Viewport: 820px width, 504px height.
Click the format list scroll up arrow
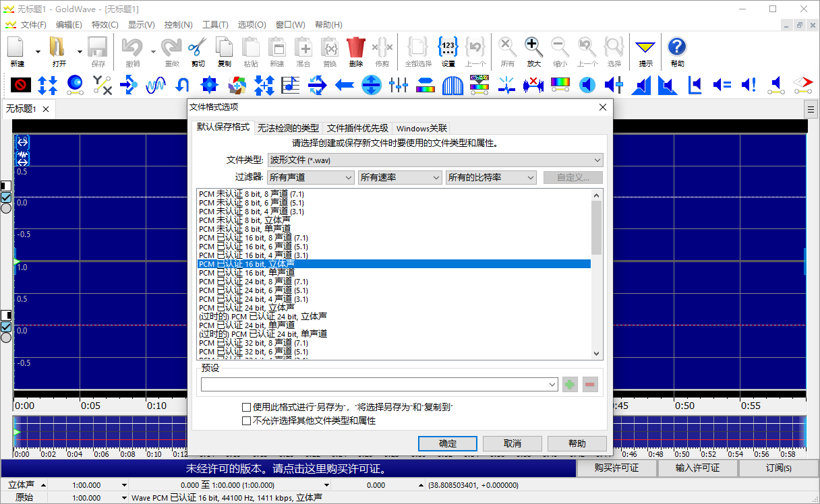click(x=596, y=195)
